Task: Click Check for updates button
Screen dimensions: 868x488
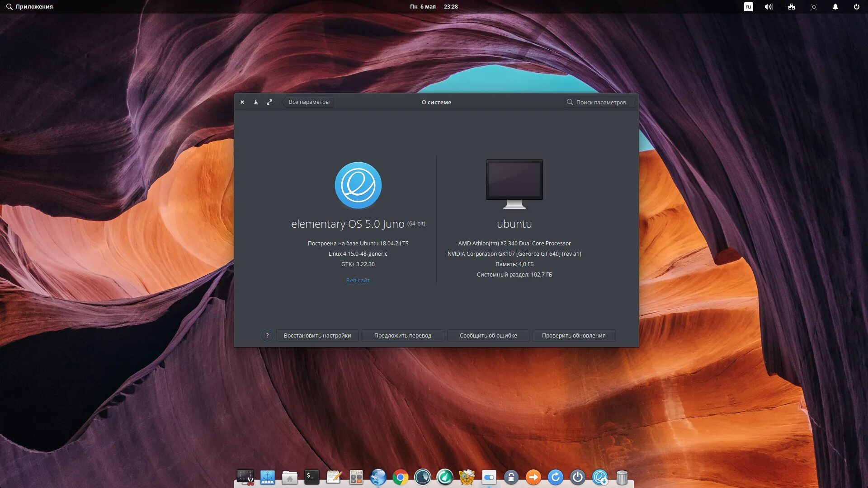Action: pyautogui.click(x=574, y=335)
